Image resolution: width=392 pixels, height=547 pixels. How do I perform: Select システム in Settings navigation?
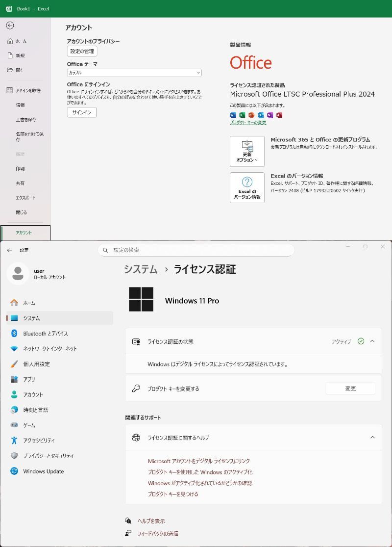pyautogui.click(x=60, y=318)
